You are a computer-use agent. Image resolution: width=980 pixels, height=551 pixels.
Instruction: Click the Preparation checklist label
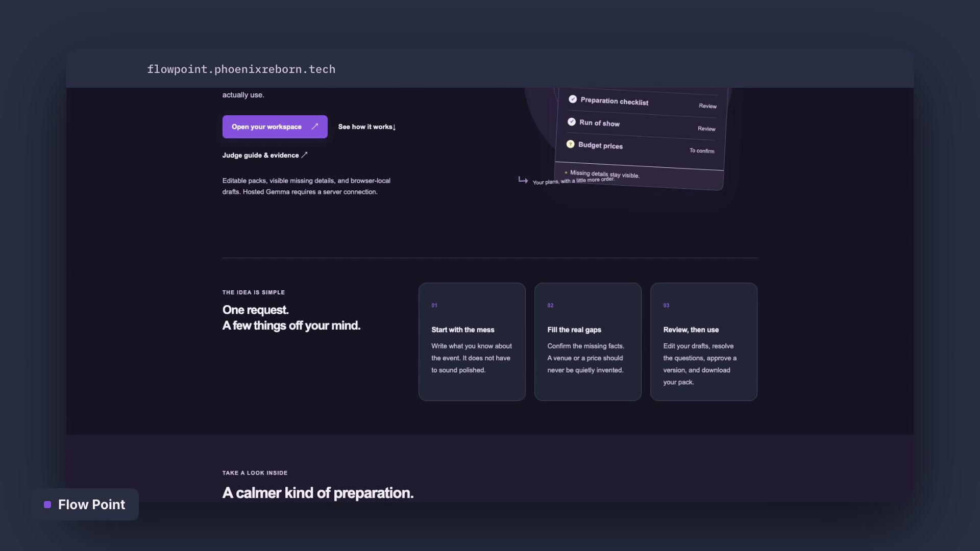(x=615, y=101)
